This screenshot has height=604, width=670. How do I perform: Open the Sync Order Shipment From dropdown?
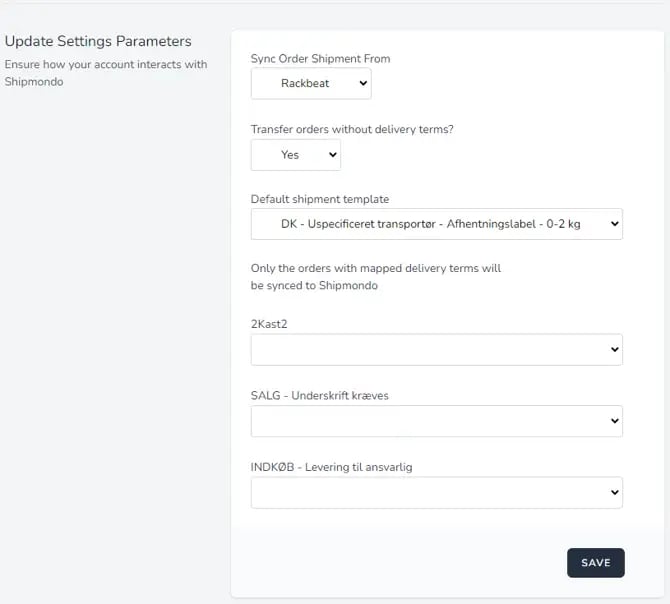(310, 84)
